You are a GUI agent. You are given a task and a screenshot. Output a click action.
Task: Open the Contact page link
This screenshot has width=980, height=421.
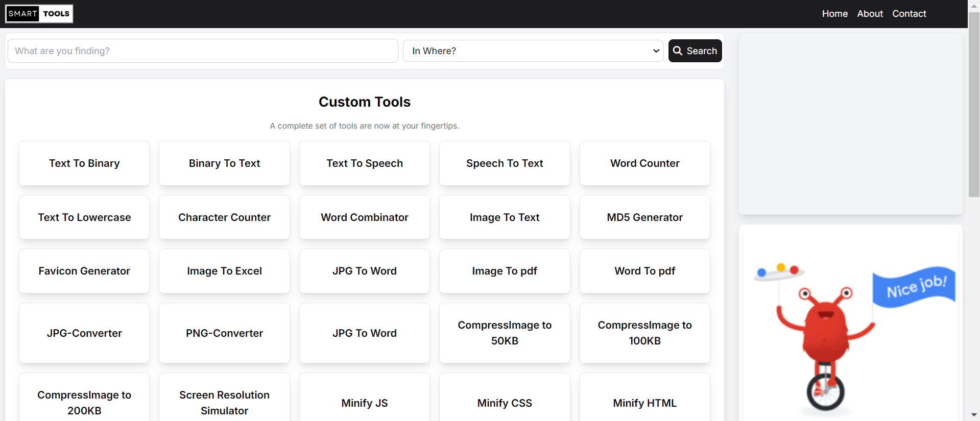[909, 14]
